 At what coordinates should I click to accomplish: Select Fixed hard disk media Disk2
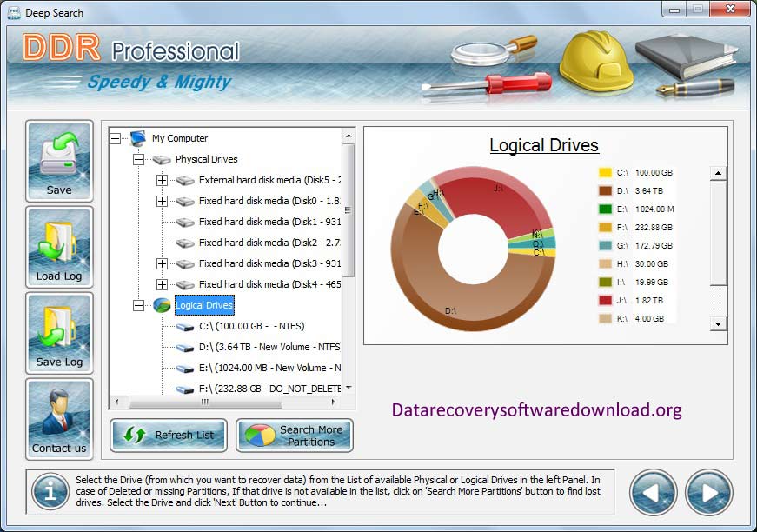point(269,243)
